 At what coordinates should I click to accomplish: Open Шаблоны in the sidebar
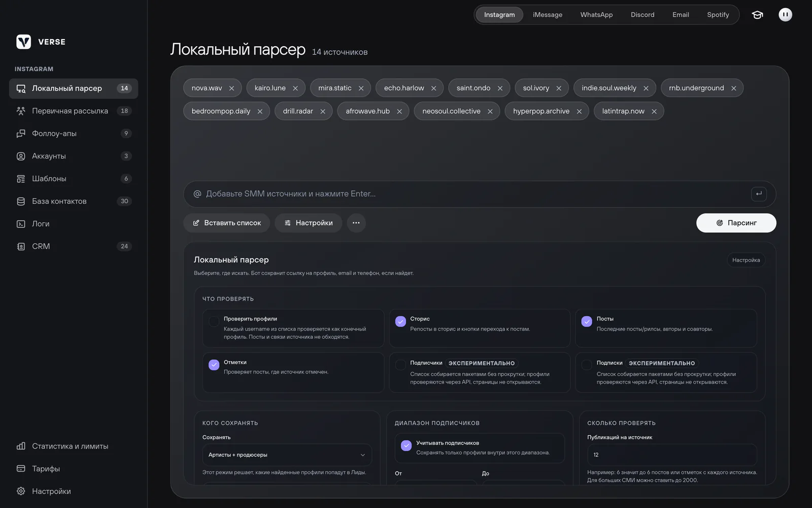(x=74, y=179)
